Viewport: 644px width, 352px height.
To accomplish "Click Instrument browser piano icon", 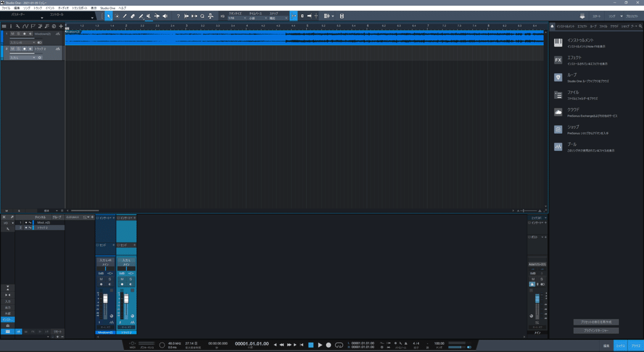I will click(558, 42).
